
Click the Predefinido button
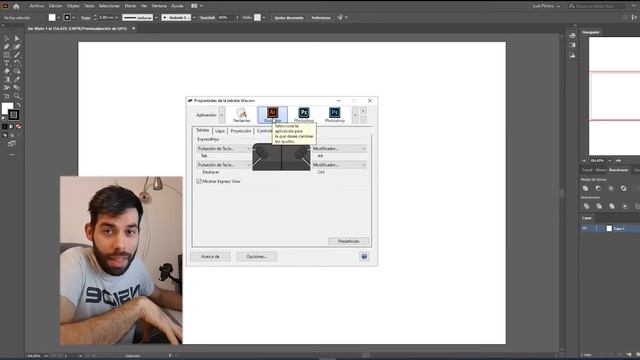(349, 241)
